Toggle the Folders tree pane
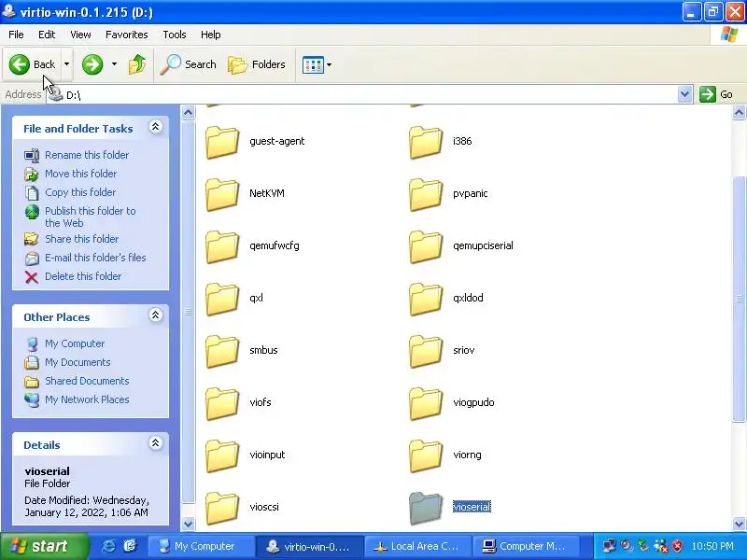The image size is (747, 560). point(256,64)
